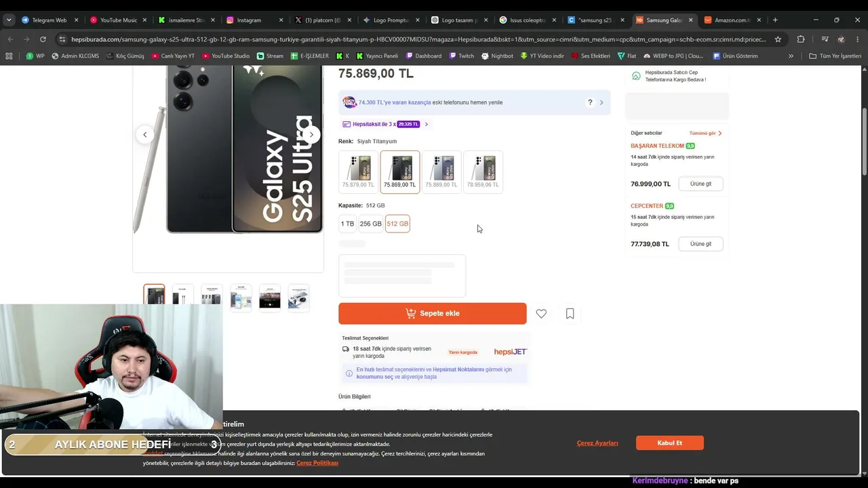
Task: Open the Tüm Yer İşaretleri bookmarks folder
Action: click(x=835, y=56)
